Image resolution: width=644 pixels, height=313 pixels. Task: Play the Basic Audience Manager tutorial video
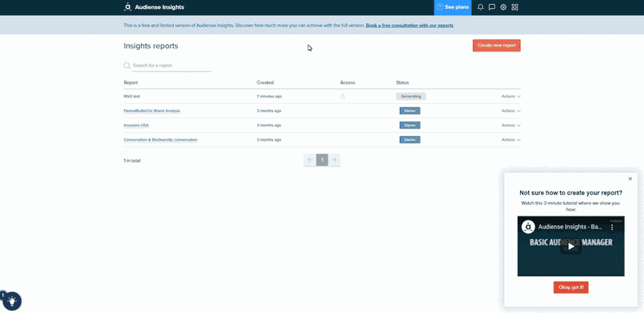(571, 246)
